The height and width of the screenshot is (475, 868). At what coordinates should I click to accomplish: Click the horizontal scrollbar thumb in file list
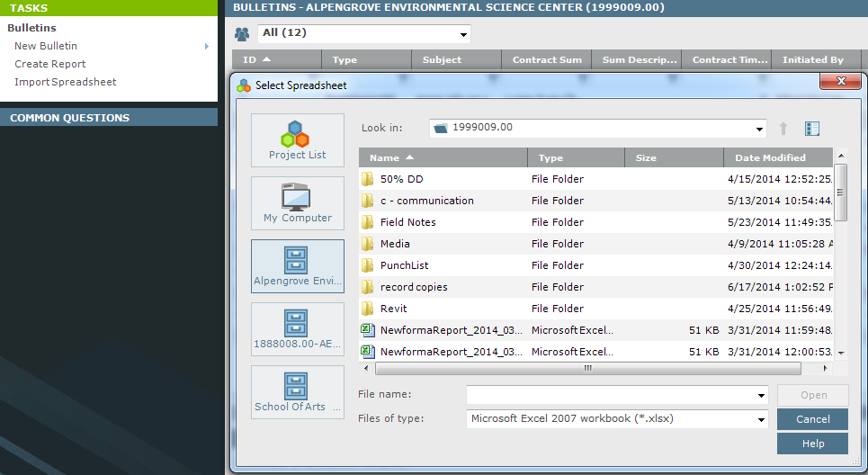click(588, 368)
